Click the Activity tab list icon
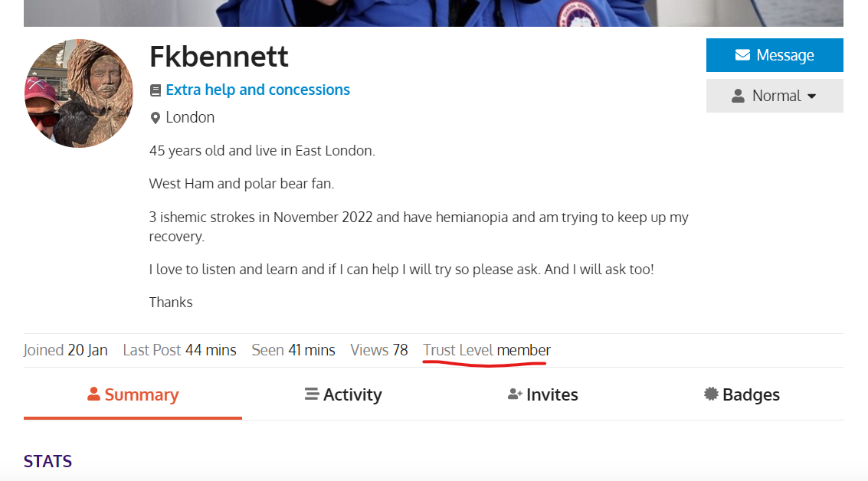 coord(311,394)
